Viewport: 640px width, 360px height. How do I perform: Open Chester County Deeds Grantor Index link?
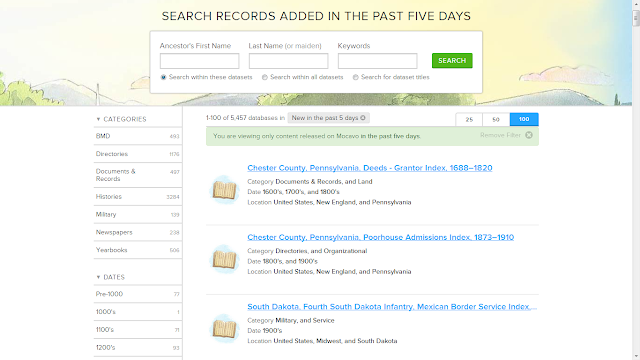coord(370,168)
